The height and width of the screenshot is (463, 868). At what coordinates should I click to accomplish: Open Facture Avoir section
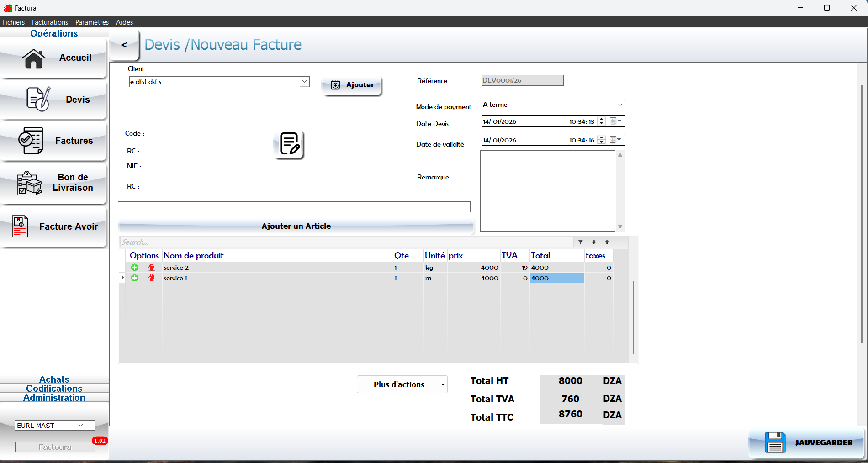54,226
